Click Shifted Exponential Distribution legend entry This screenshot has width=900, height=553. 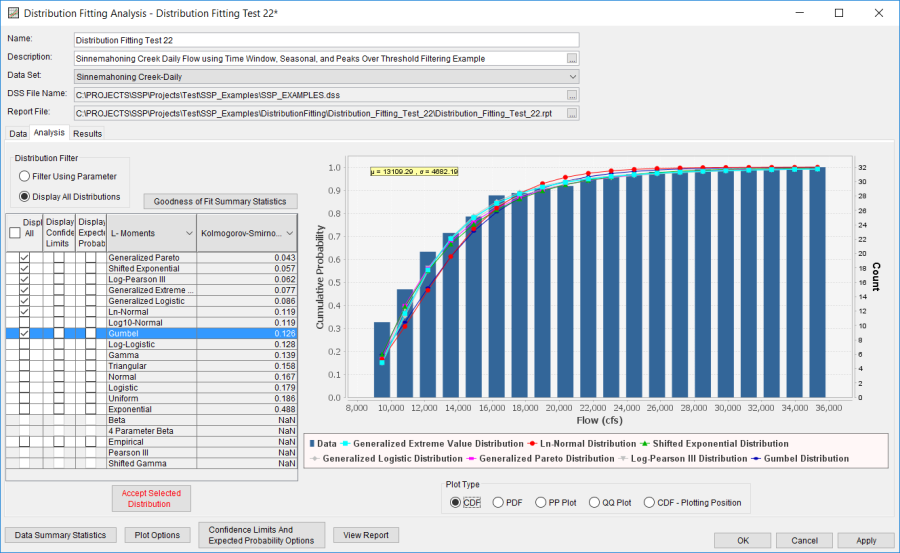(715, 444)
